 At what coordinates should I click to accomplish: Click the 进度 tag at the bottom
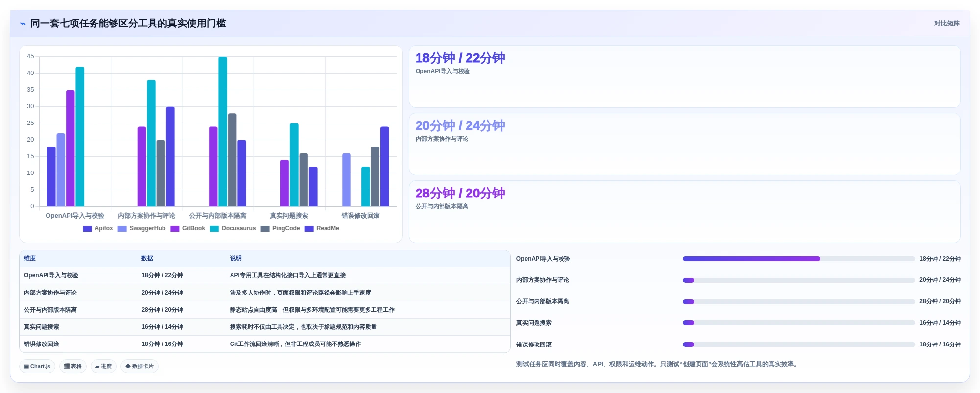103,366
